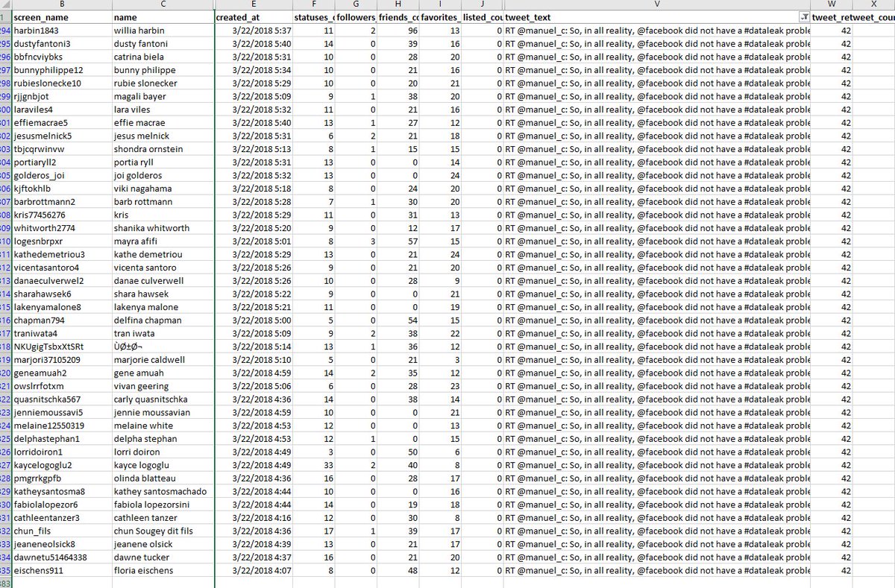The height and width of the screenshot is (588, 895).
Task: Click friends value 96 in harbin1843 row
Action: (x=398, y=31)
